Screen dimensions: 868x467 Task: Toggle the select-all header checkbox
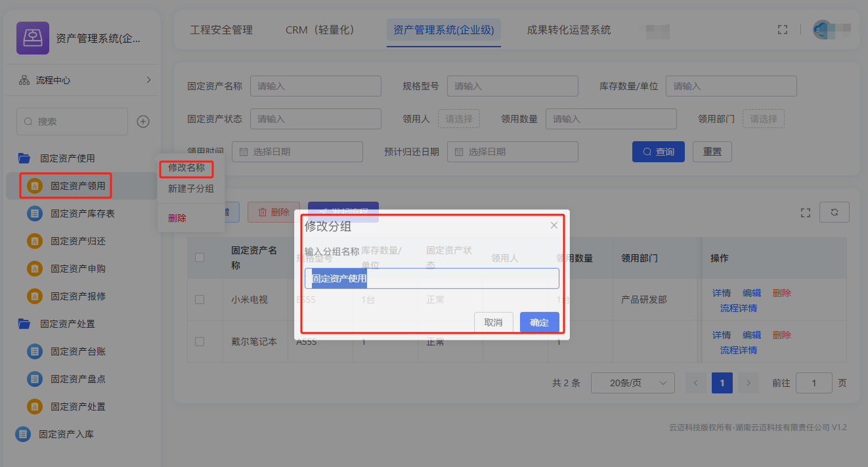coord(200,258)
